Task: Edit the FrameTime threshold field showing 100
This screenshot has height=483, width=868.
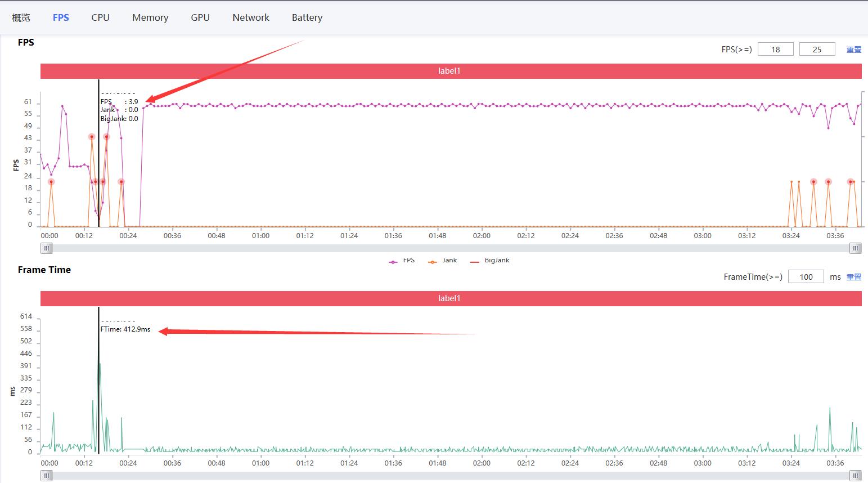Action: pyautogui.click(x=806, y=277)
